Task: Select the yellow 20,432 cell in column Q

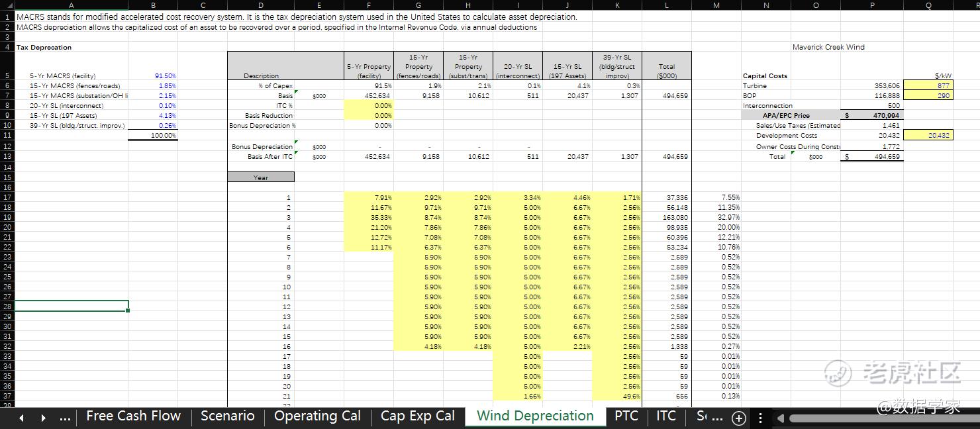Action: click(928, 135)
